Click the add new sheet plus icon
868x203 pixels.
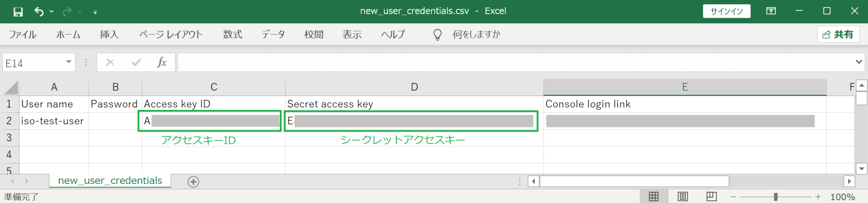[193, 181]
